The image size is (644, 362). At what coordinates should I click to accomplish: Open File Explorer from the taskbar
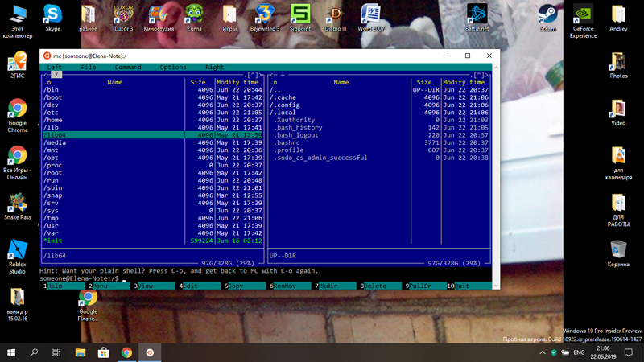(x=80, y=352)
